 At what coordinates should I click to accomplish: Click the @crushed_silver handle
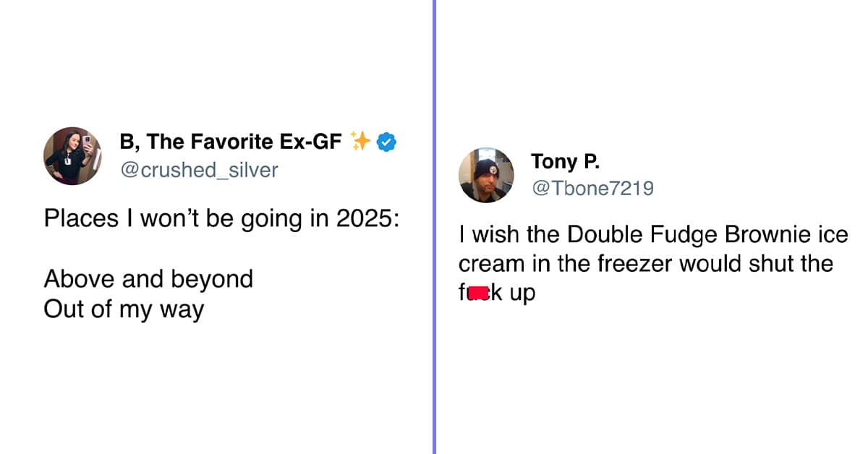tap(198, 170)
